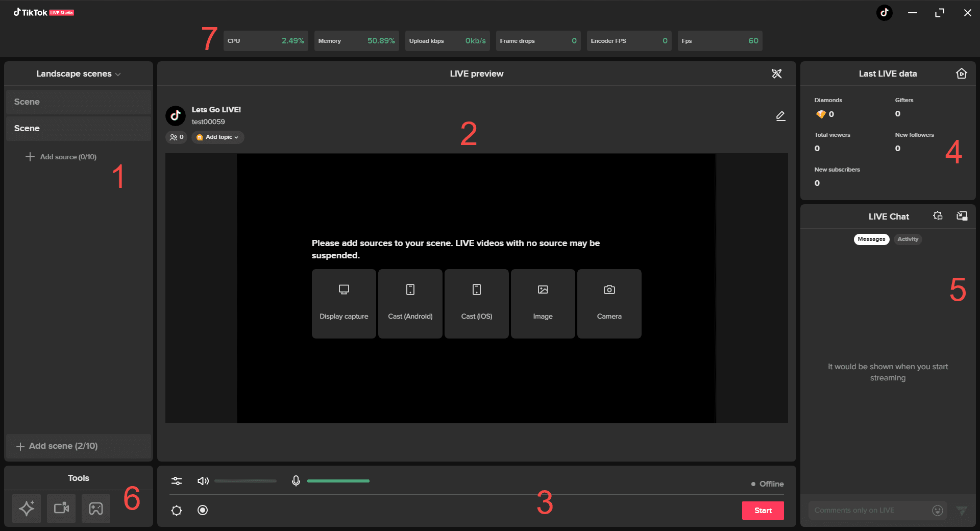The height and width of the screenshot is (531, 980).
Task: Switch to the Activity tab in chat
Action: [908, 239]
